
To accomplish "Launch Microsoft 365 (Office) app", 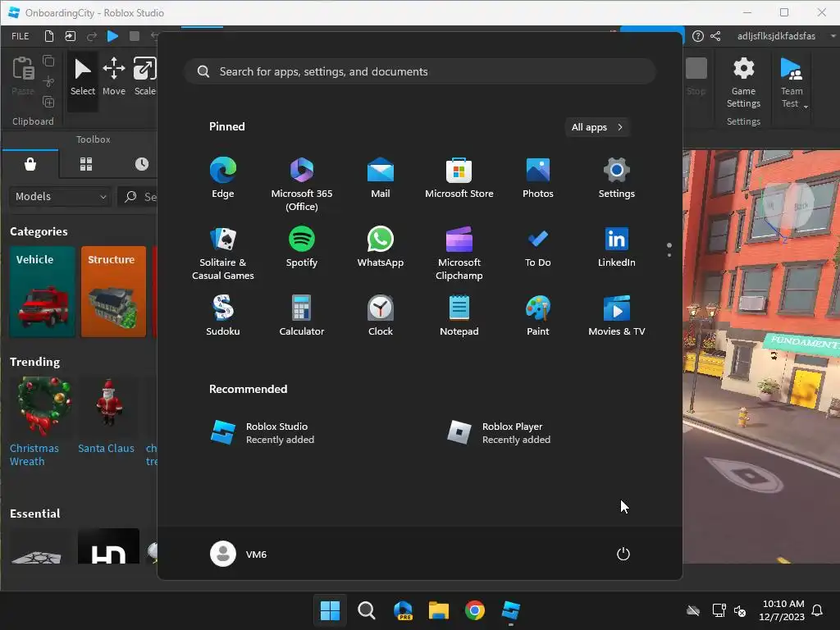I will tap(302, 185).
